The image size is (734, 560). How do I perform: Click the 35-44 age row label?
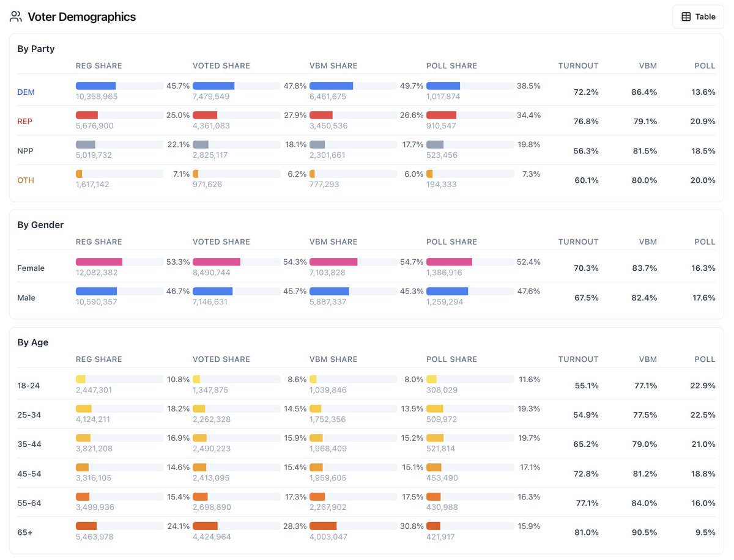click(x=29, y=444)
